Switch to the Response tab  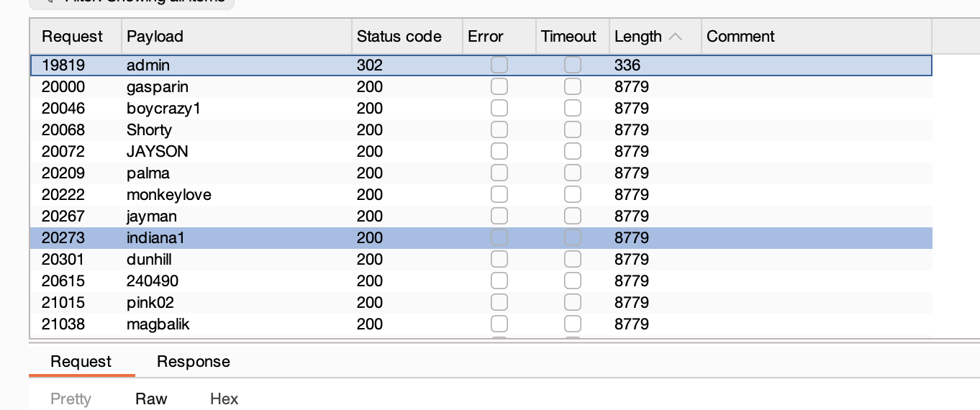(193, 362)
